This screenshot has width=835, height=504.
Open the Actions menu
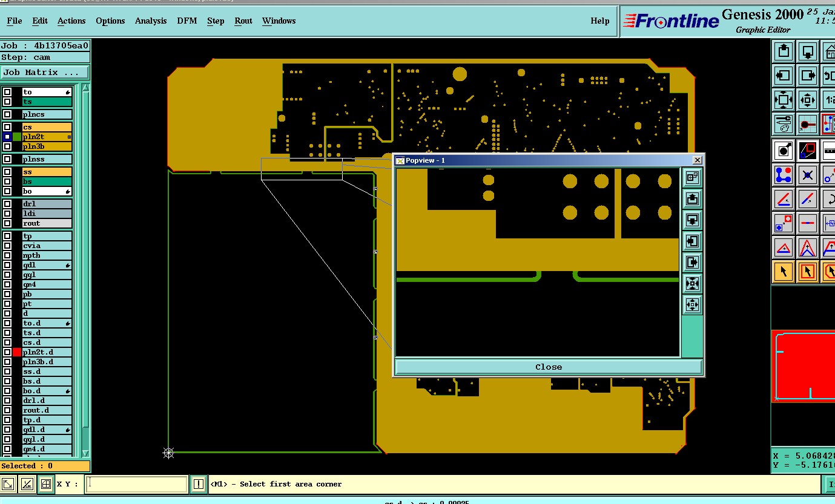(71, 21)
